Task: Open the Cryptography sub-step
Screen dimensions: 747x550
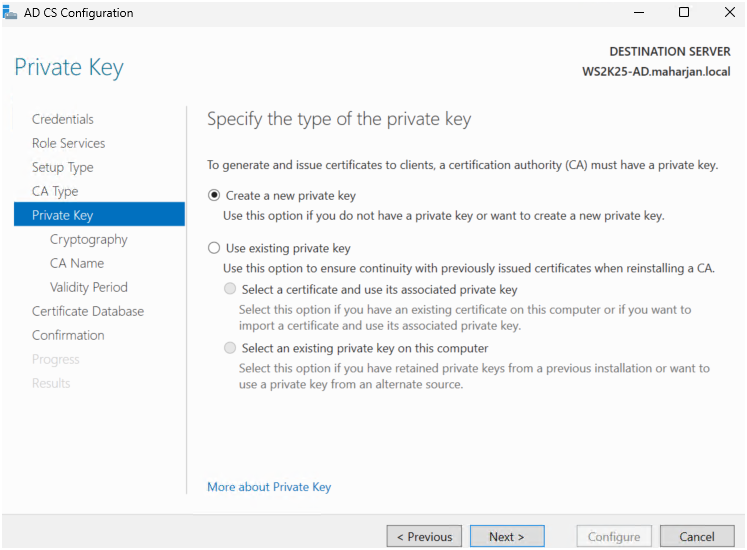Action: pos(89,239)
